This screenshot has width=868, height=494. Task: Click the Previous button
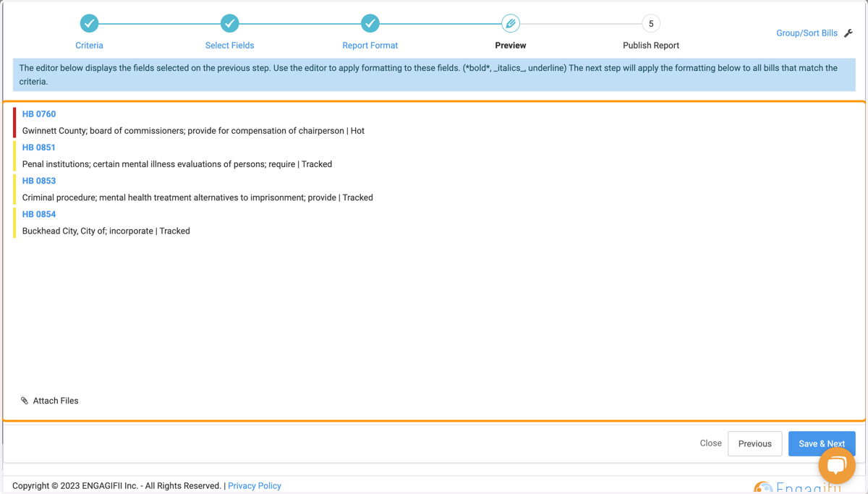(754, 443)
